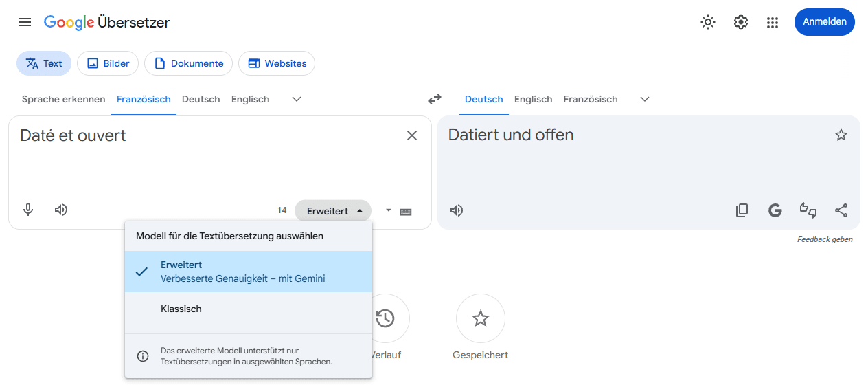
Task: Choose the Erweitert translation model
Action: point(249,272)
